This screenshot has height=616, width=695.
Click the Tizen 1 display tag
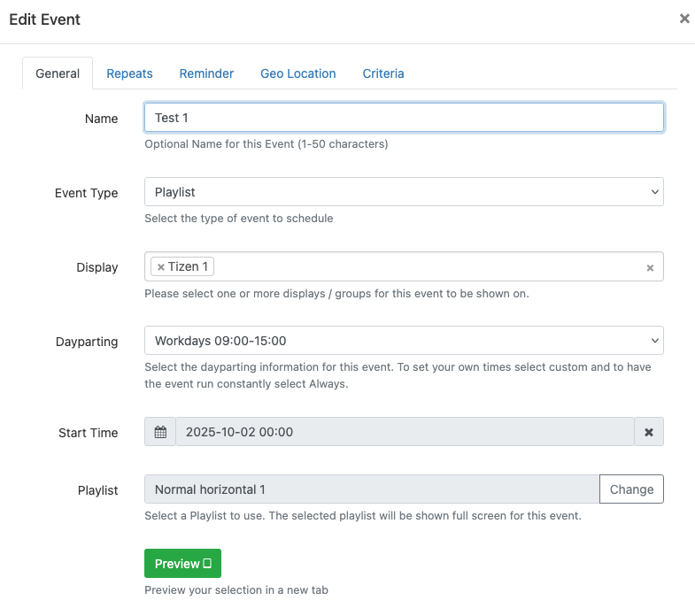[x=189, y=266]
